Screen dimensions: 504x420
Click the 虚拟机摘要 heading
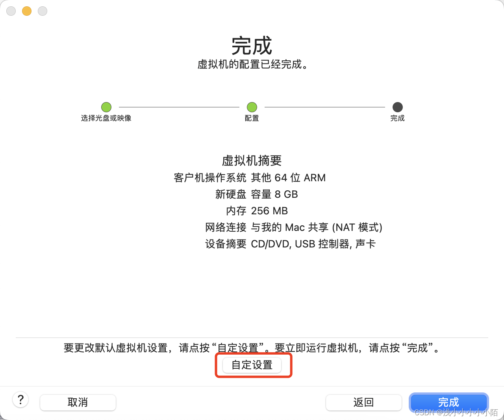(x=252, y=160)
